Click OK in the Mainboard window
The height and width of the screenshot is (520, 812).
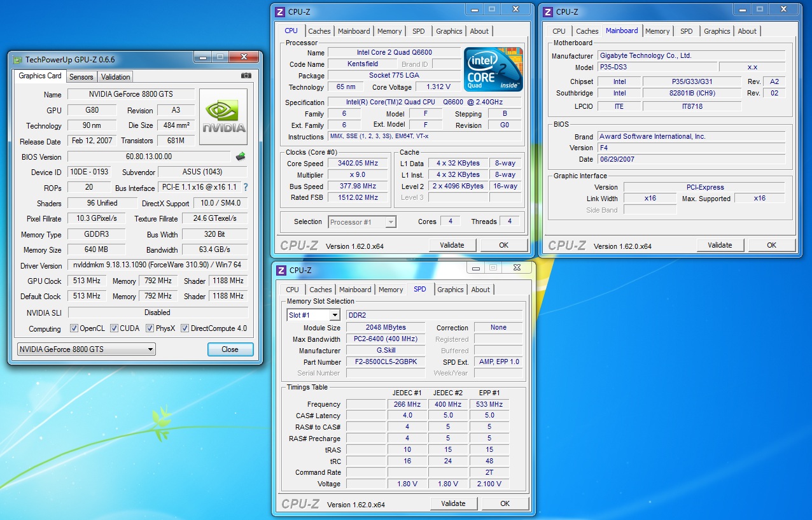click(772, 245)
